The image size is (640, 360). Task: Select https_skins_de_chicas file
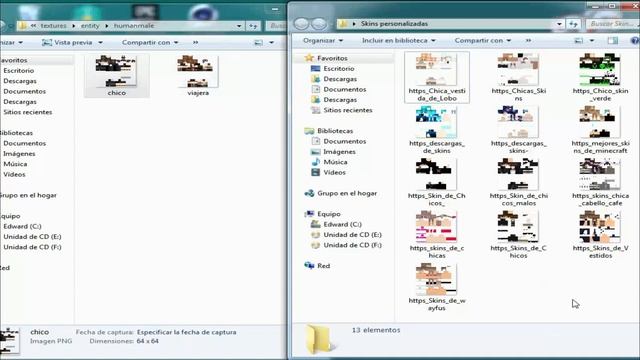click(x=437, y=235)
